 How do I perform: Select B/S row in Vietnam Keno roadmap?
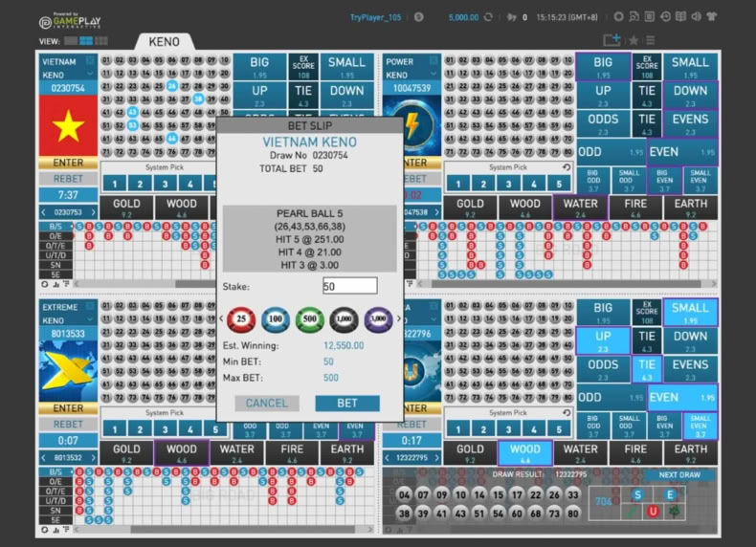point(56,227)
